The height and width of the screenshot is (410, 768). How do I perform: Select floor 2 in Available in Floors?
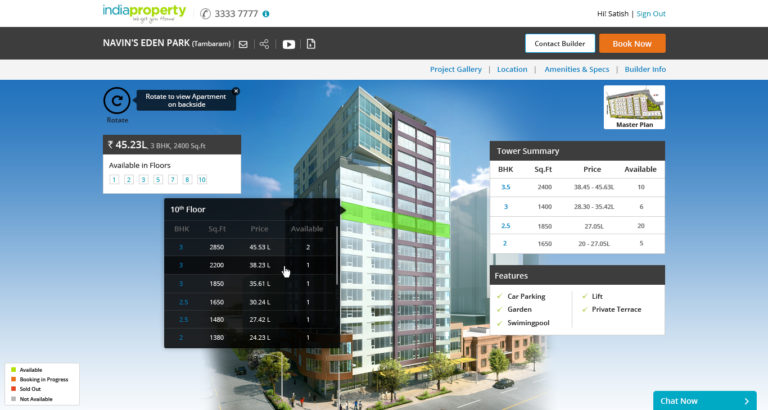tap(129, 180)
